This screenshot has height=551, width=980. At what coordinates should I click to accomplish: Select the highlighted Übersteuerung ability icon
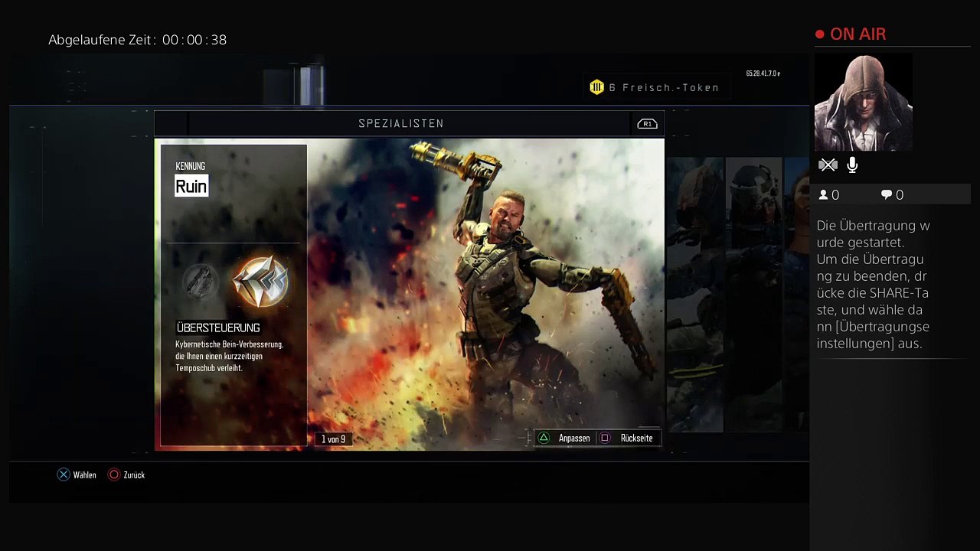260,282
